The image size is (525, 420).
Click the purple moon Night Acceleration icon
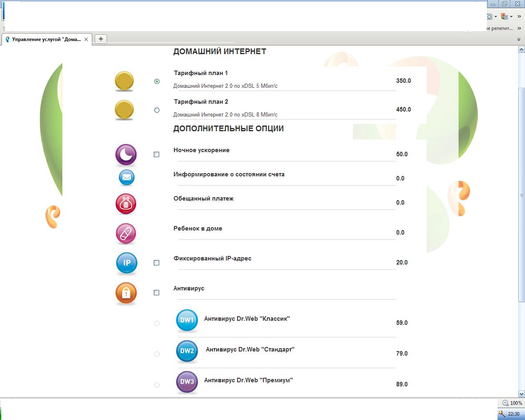pyautogui.click(x=126, y=155)
